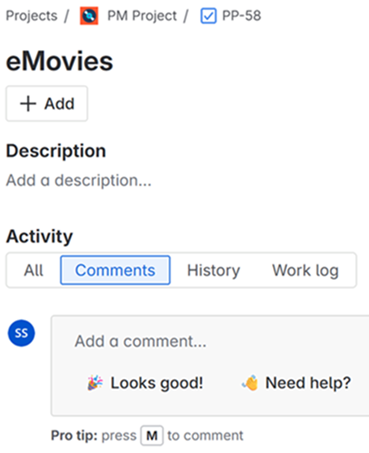Image resolution: width=369 pixels, height=453 pixels.
Task: Click the M shortcut key badge
Action: tap(152, 435)
